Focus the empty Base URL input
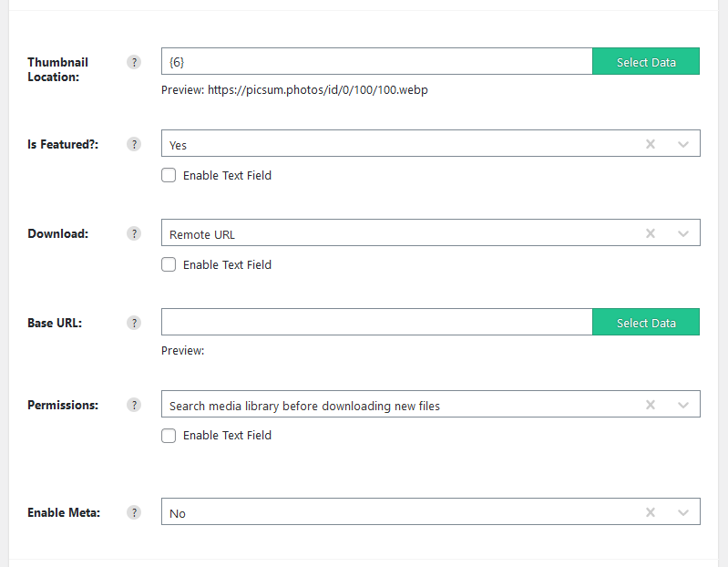Image resolution: width=728 pixels, height=567 pixels. pos(377,323)
